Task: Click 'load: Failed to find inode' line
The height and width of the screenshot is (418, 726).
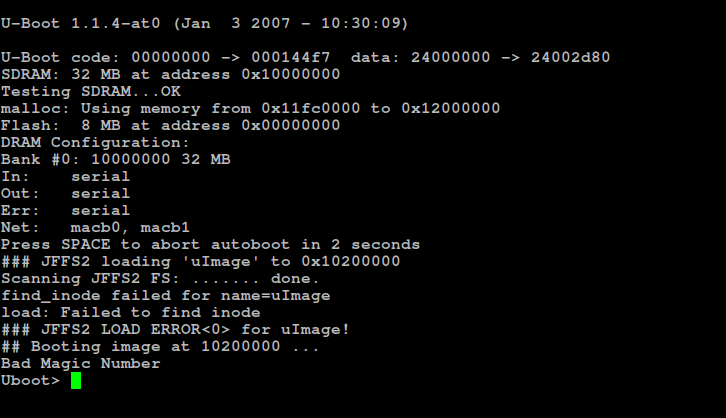Action: (131, 312)
